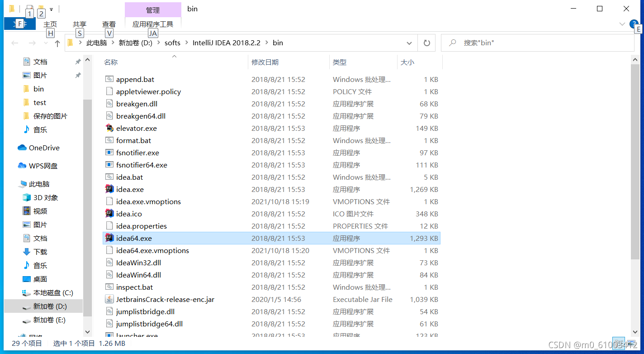This screenshot has width=644, height=354.
Task: Expand breadcrumb arrow after 此电脑
Action: pos(113,43)
